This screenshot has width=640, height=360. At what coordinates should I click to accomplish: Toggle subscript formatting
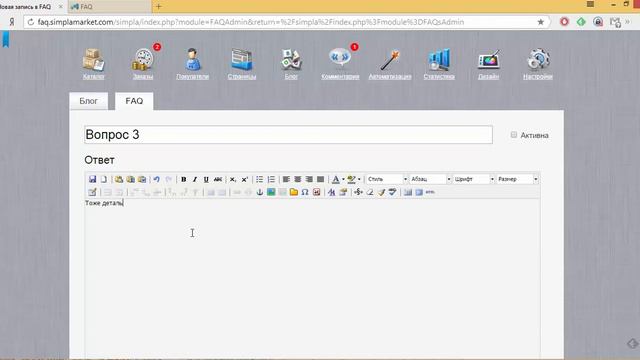pos(233,179)
